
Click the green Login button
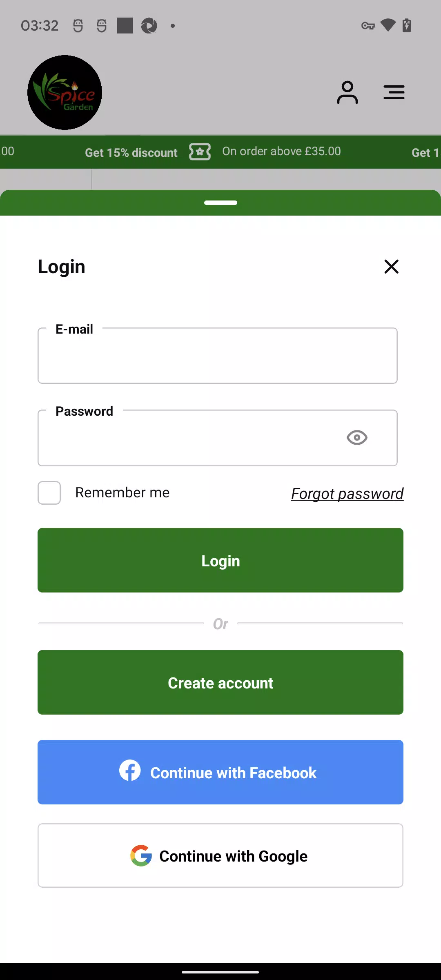(x=220, y=560)
